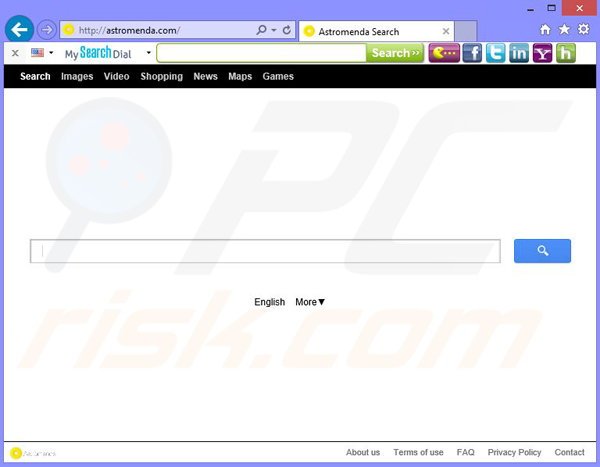
Task: Click the US flag icon in toolbar
Action: pyautogui.click(x=37, y=52)
